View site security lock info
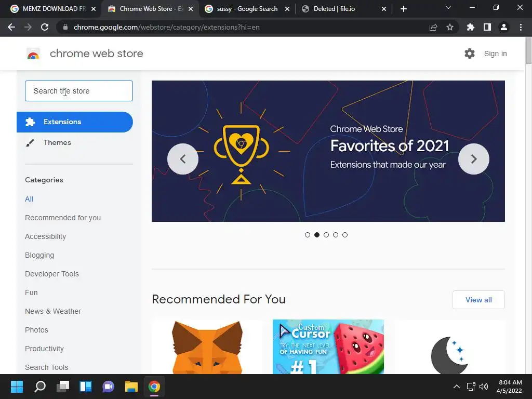Viewport: 532px width, 399px height. click(x=65, y=27)
